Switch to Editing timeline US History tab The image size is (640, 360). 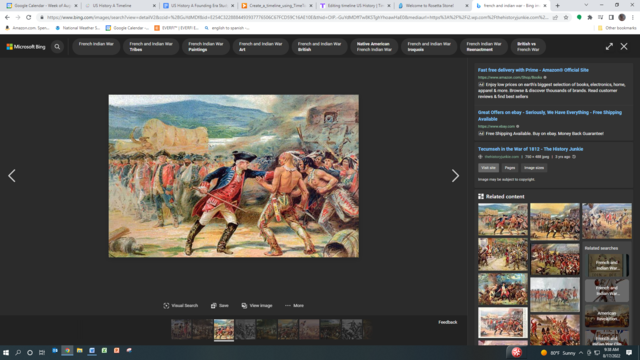click(356, 6)
